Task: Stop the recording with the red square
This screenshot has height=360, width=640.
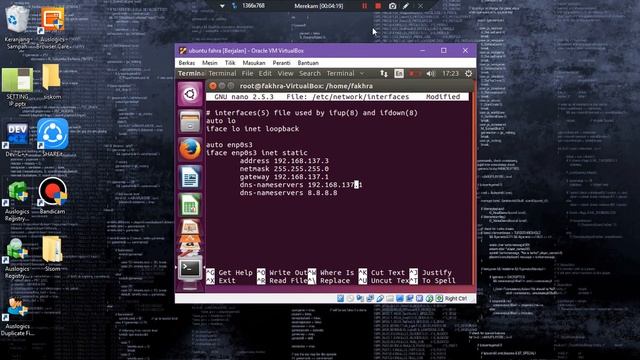Action: (378, 6)
